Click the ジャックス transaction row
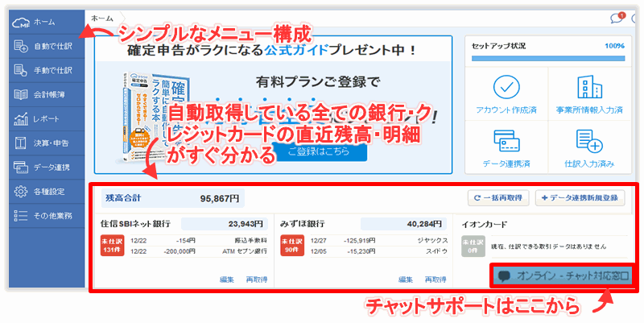 [378, 240]
